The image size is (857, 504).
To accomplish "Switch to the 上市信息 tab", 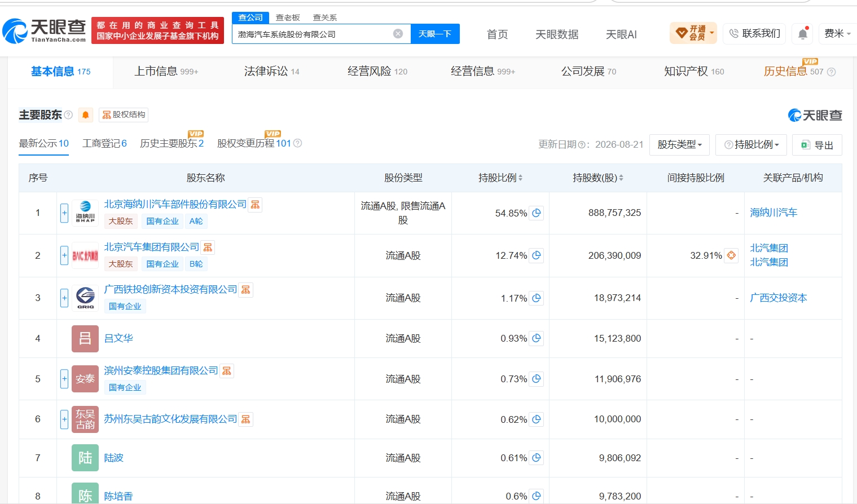I will tap(166, 72).
